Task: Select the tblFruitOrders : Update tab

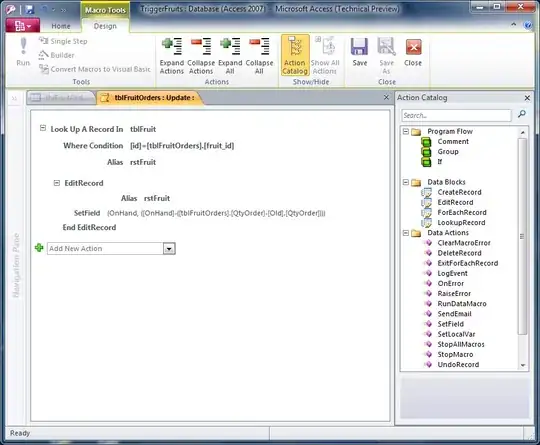Action: (150, 98)
